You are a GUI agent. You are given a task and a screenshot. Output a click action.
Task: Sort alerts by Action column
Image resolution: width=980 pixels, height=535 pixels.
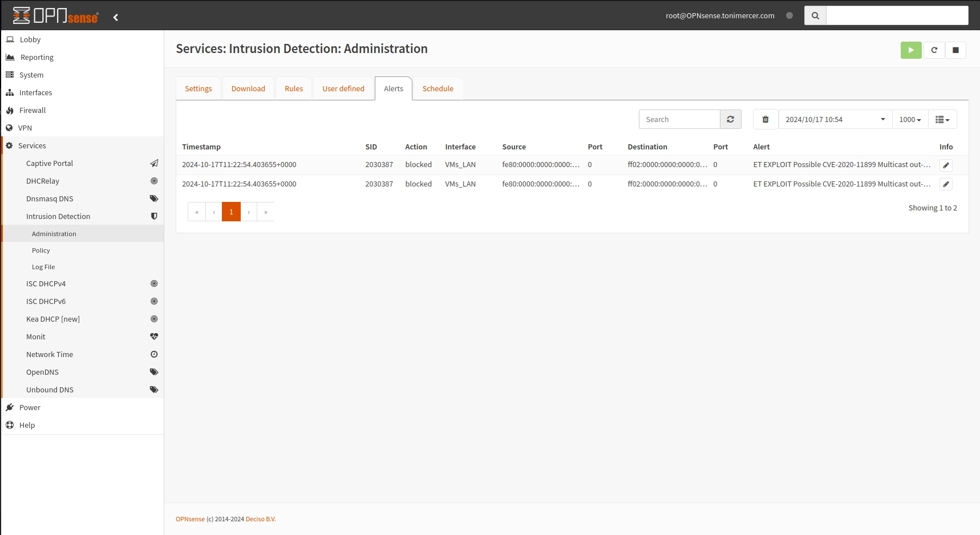click(x=416, y=147)
